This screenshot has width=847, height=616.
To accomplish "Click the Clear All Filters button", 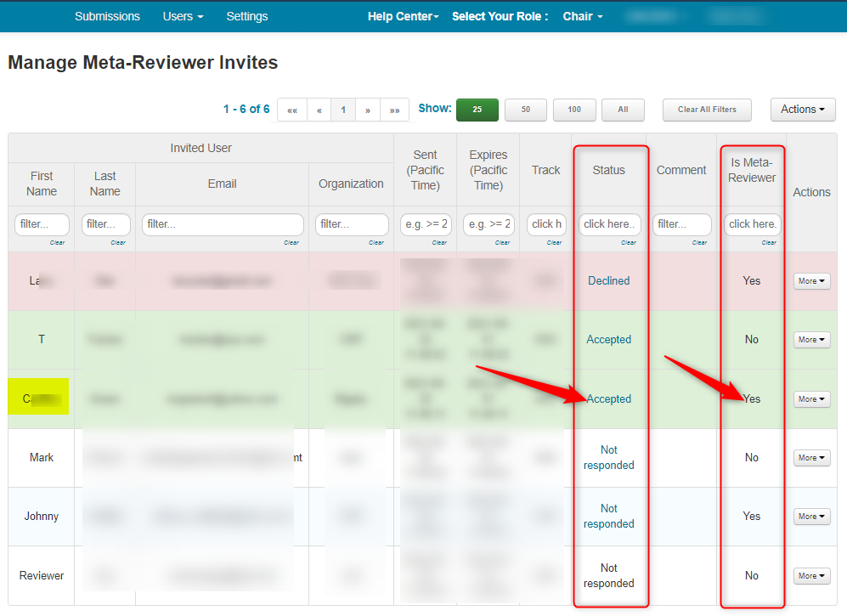I will (707, 110).
